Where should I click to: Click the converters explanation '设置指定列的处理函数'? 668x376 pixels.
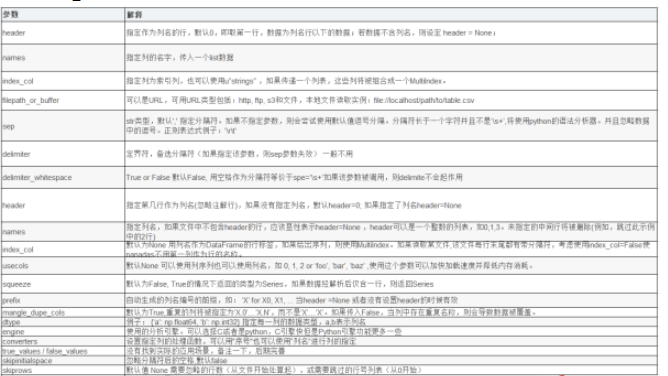[391, 342]
